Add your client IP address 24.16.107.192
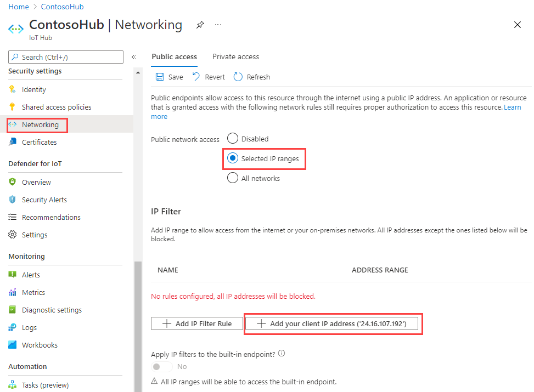 click(333, 323)
